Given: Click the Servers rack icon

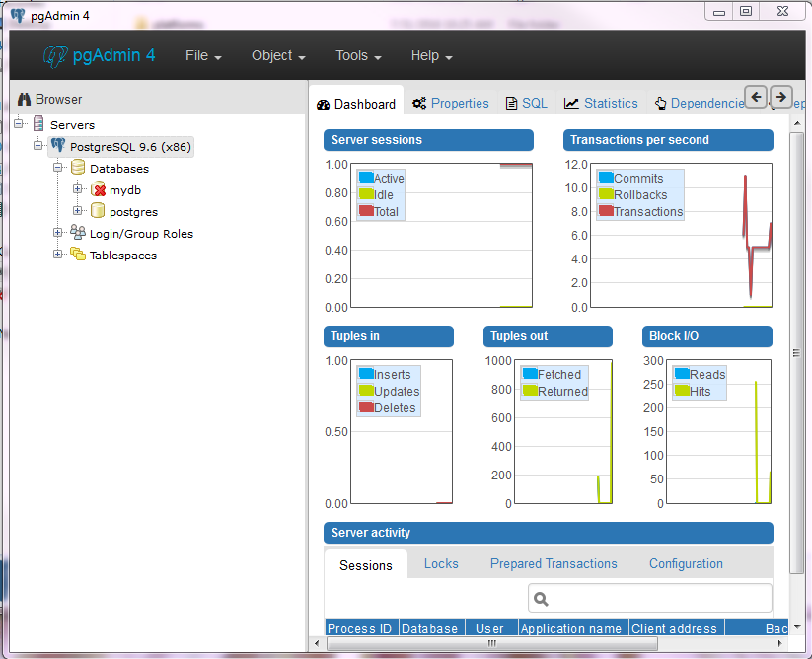Looking at the screenshot, I should pyautogui.click(x=38, y=123).
